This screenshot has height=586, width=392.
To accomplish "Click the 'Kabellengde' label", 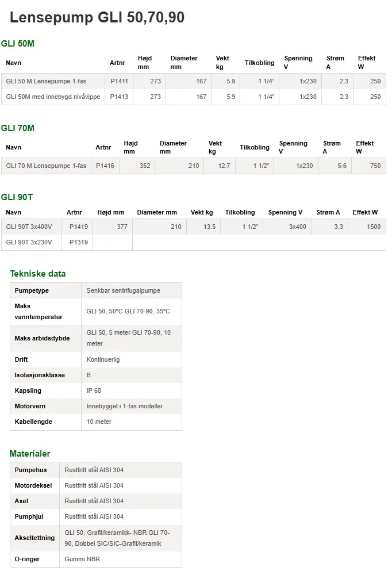I will click(33, 422).
